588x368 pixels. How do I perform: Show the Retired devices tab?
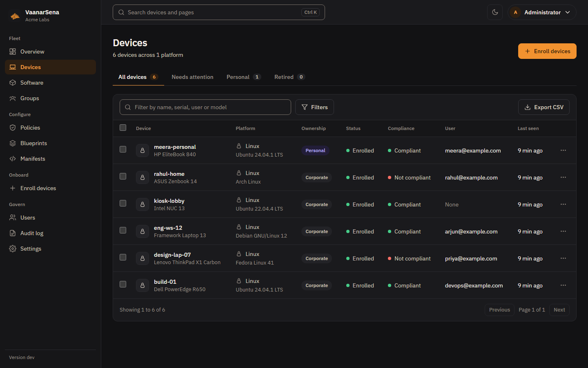[x=290, y=77]
